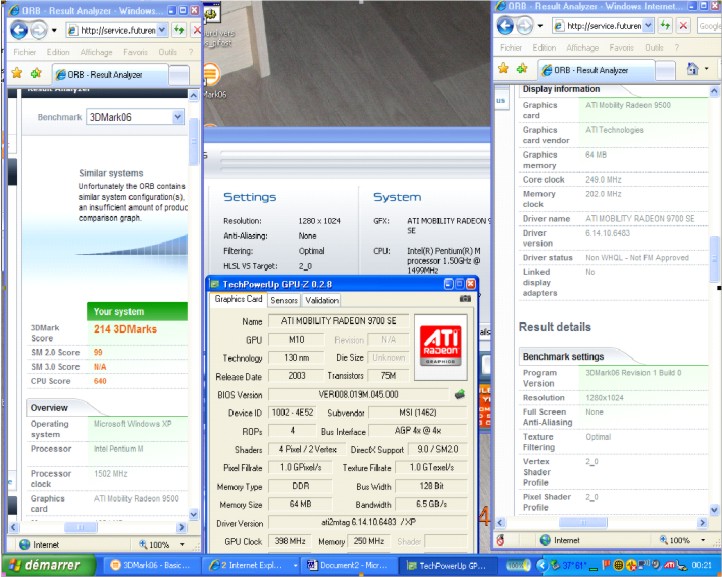
Task: Open Affichage menu in left browser
Action: pos(96,52)
